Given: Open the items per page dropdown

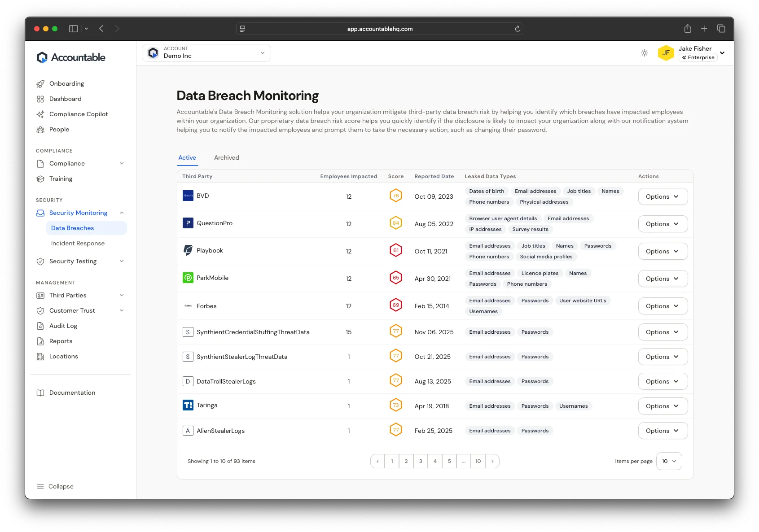Looking at the screenshot, I should click(669, 462).
